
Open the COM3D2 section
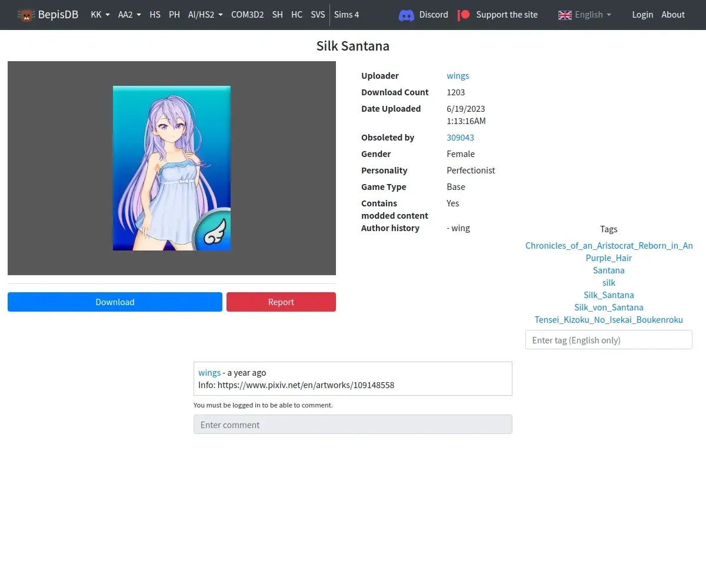pos(247,15)
